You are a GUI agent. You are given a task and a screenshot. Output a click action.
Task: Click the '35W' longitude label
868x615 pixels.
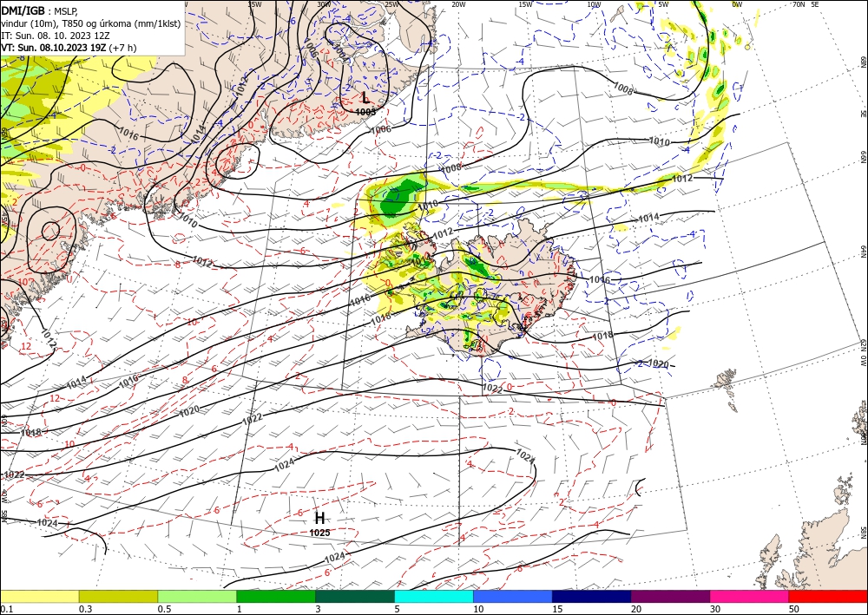pyautogui.click(x=254, y=4)
